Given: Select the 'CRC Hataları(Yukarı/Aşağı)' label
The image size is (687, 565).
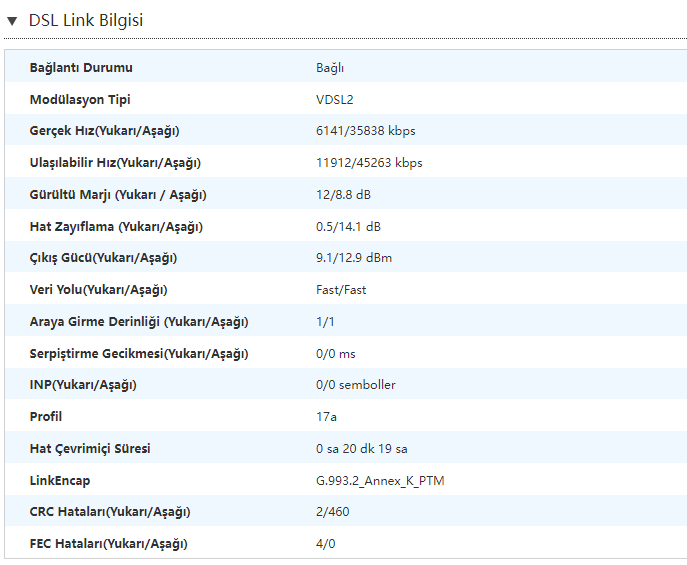Looking at the screenshot, I should click(x=110, y=512).
